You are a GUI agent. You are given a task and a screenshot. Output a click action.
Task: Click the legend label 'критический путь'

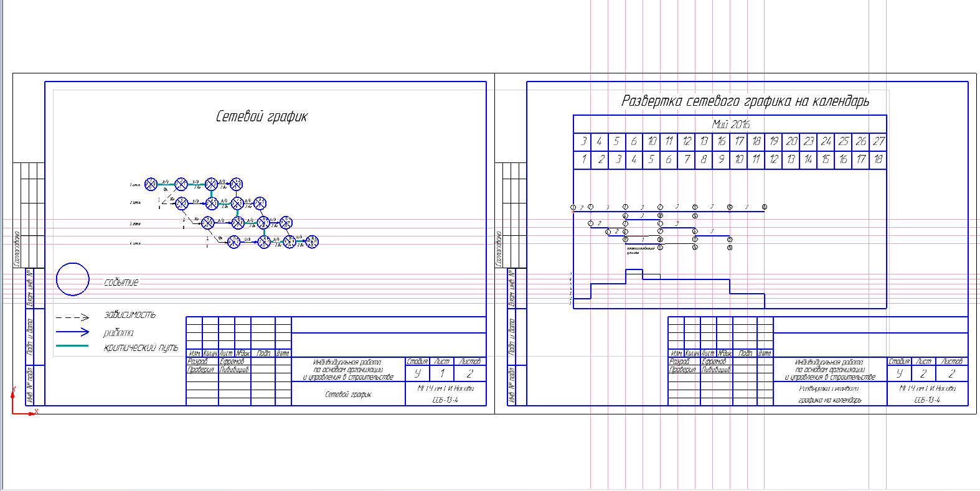[141, 348]
